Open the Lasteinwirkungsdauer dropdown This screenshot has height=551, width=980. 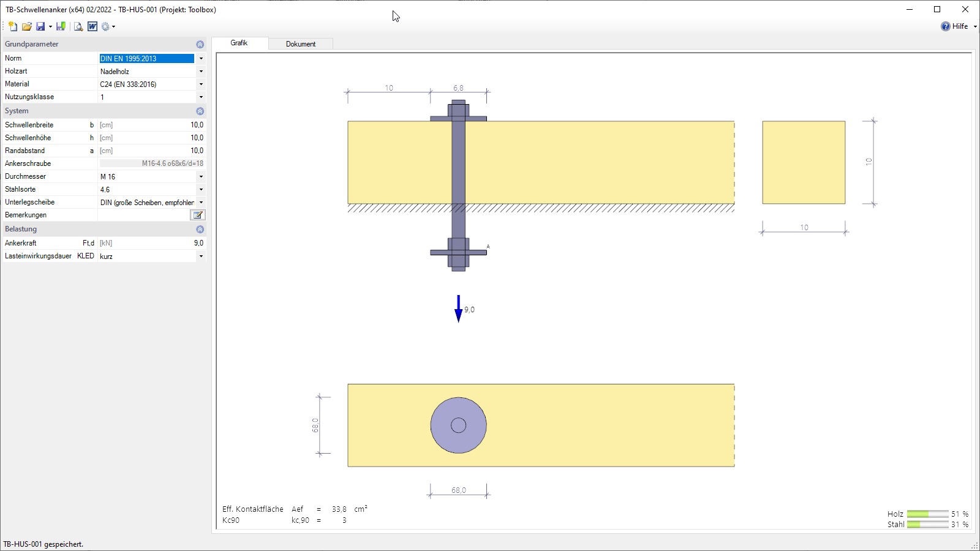coord(201,256)
